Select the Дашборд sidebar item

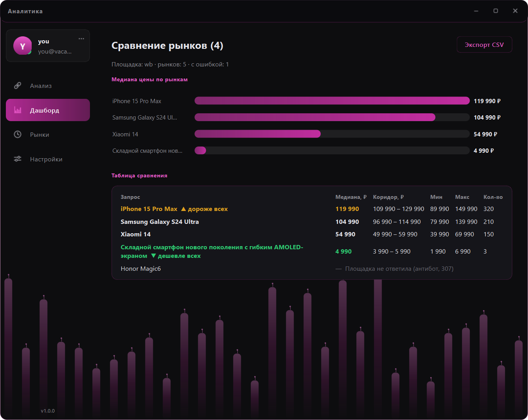(48, 110)
